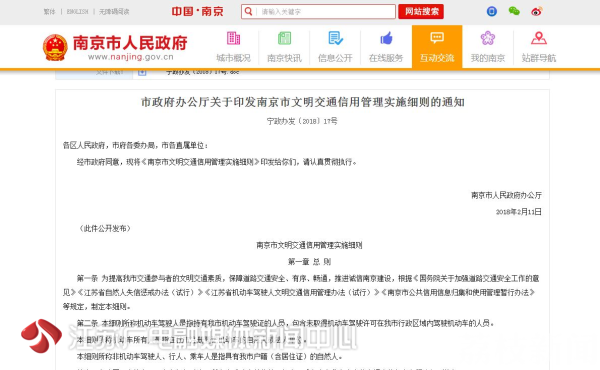Click the heading 第一章 总 则
This screenshot has width=600, height=370.
click(309, 262)
